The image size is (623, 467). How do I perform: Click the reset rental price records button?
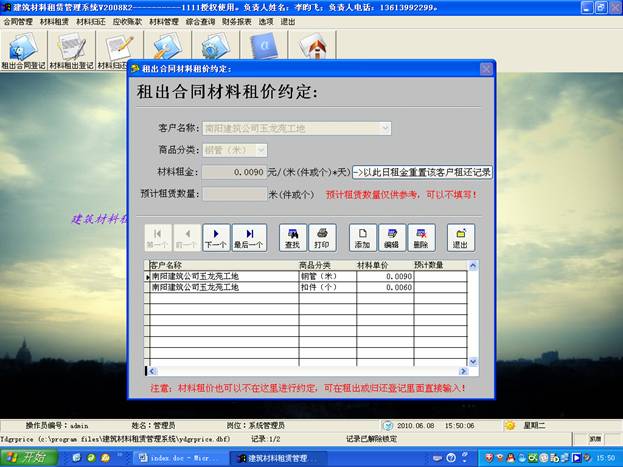click(422, 172)
